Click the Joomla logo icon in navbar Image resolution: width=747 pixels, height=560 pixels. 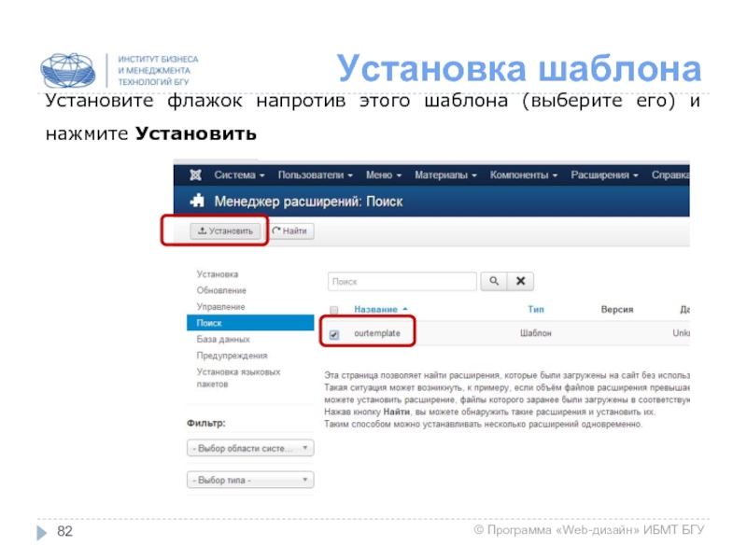pos(195,175)
